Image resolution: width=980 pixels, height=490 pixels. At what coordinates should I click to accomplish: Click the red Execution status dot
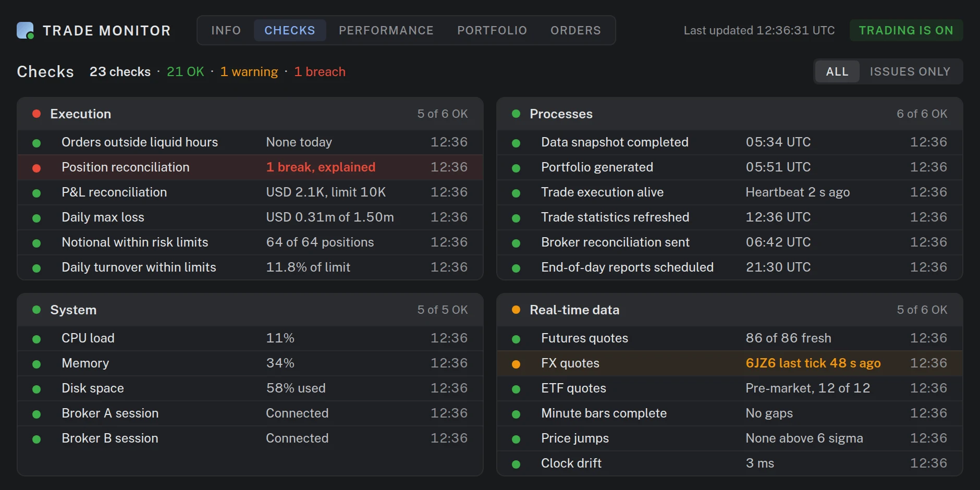36,114
